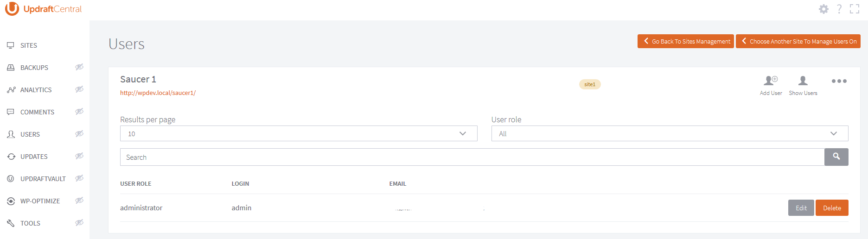Click the site1 tag badge
Image resolution: width=868 pixels, height=239 pixels.
tap(590, 84)
